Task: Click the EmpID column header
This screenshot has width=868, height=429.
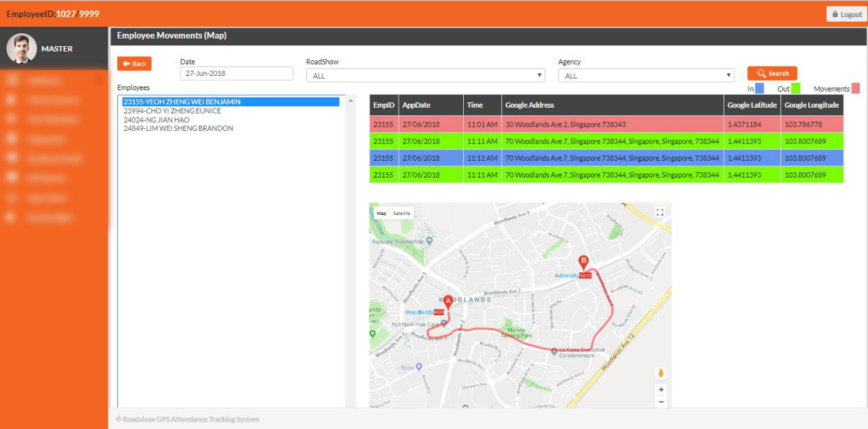Action: pos(384,105)
